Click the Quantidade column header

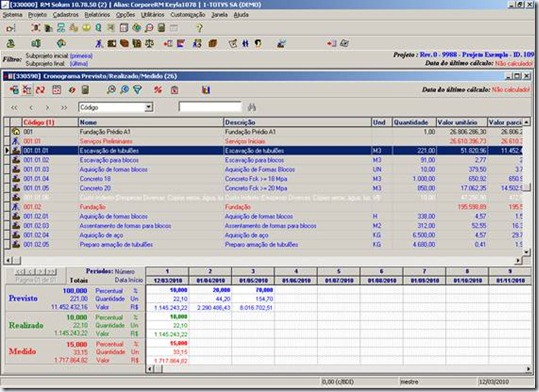pos(414,122)
